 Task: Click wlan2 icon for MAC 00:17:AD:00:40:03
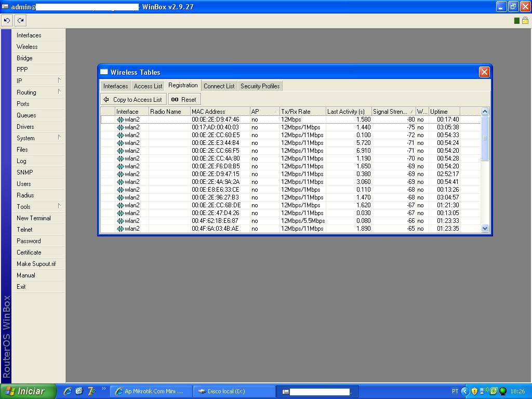click(x=120, y=127)
